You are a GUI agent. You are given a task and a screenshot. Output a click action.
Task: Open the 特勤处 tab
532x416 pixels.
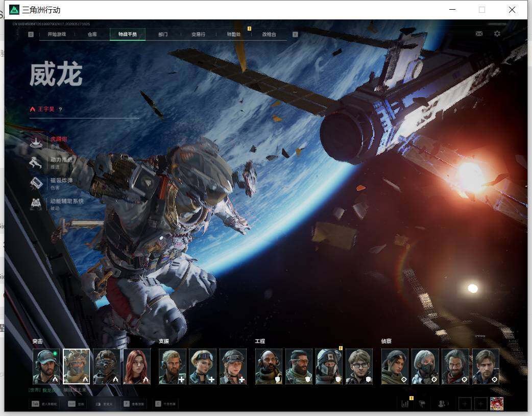tap(234, 34)
